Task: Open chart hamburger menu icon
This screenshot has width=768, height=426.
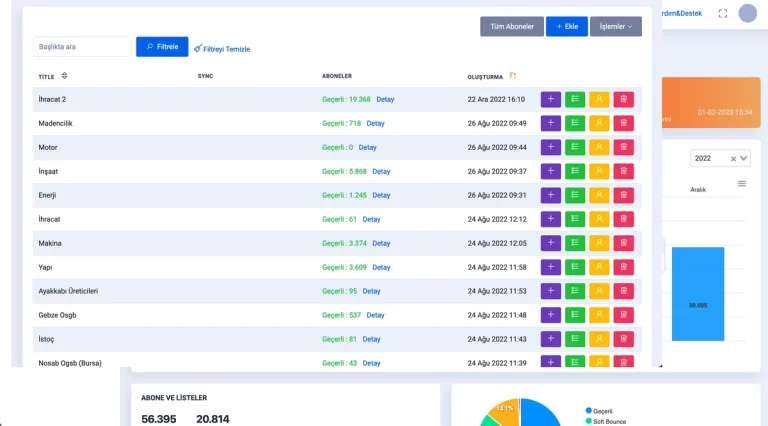Action: pos(741,183)
